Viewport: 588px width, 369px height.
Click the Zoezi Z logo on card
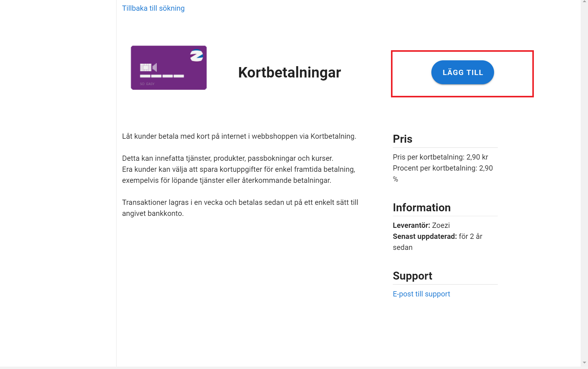pyautogui.click(x=196, y=55)
